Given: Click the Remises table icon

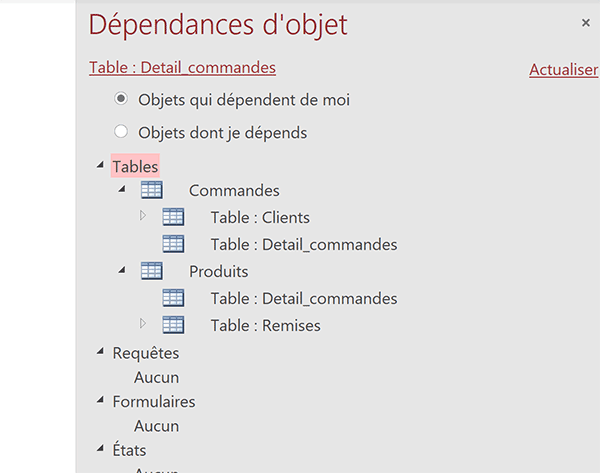Looking at the screenshot, I should (x=173, y=325).
